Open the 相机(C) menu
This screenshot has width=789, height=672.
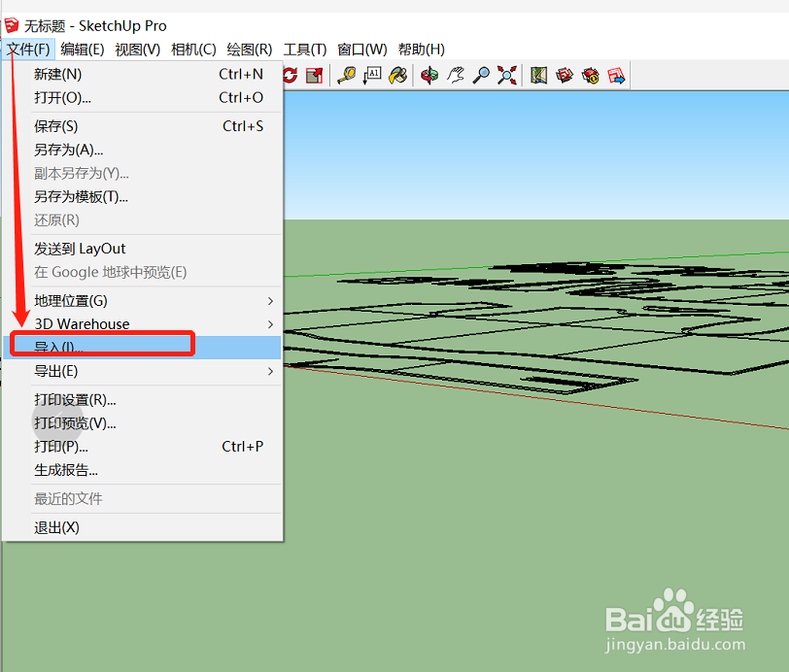pyautogui.click(x=193, y=50)
